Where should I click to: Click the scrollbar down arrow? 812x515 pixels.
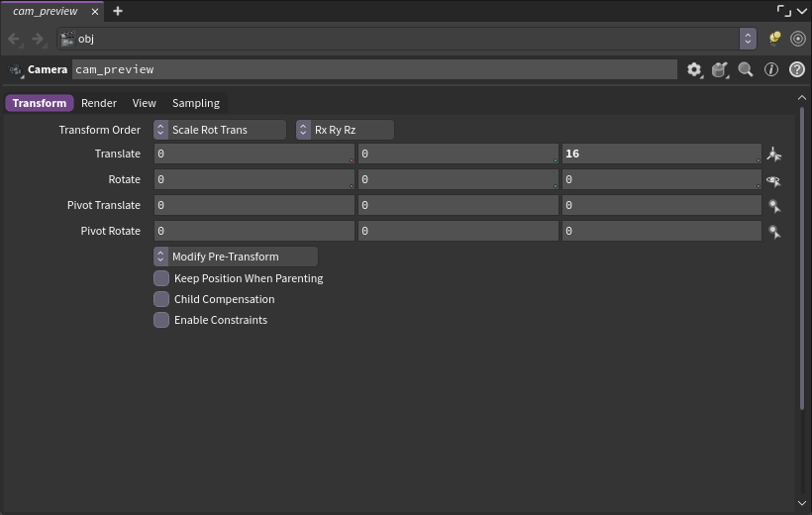point(802,503)
